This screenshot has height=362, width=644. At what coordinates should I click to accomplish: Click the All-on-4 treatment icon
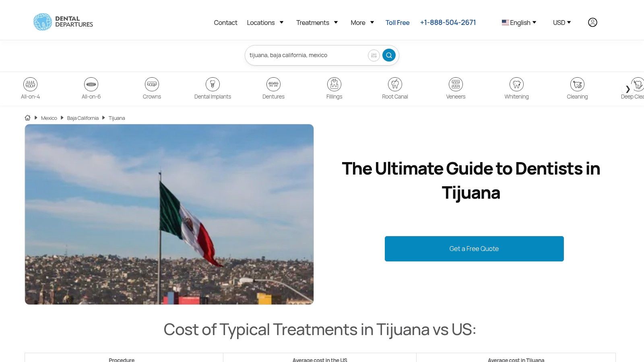pos(30,84)
